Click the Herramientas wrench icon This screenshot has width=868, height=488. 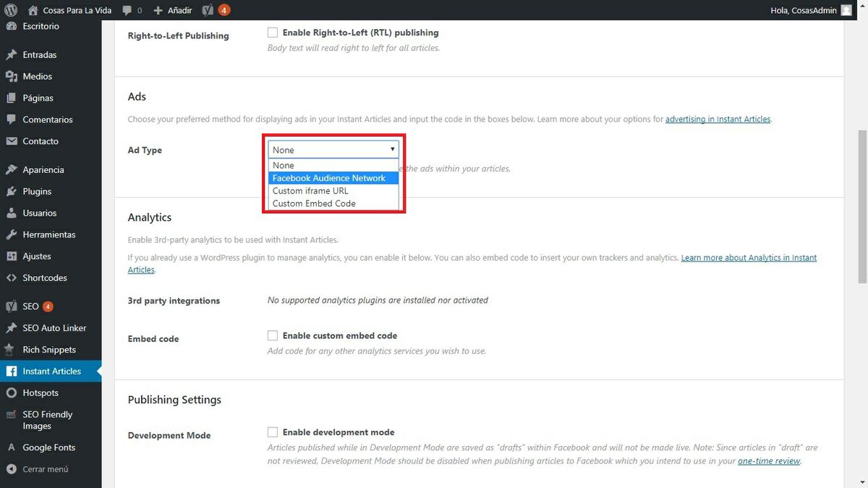[11, 235]
